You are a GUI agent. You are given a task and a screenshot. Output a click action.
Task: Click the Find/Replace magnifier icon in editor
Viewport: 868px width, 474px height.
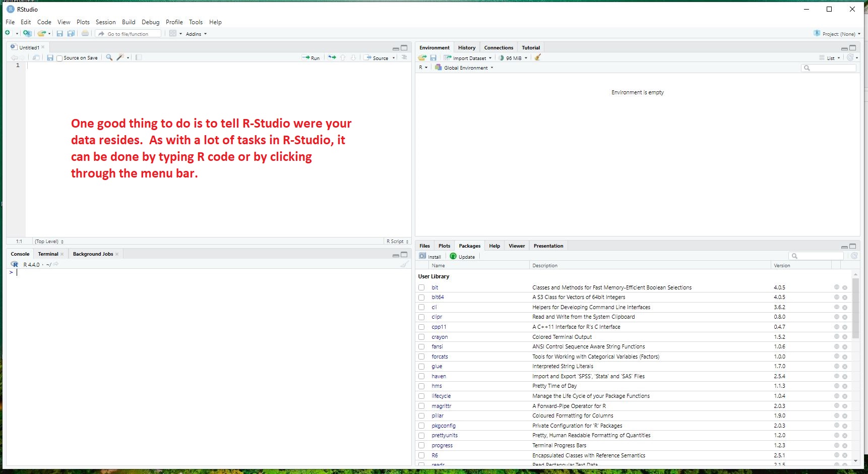[x=109, y=57]
